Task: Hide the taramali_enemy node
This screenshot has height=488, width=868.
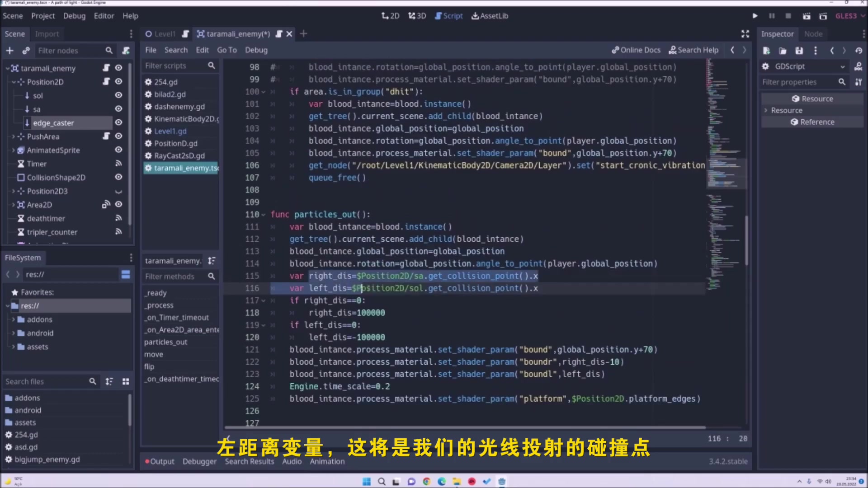Action: point(118,68)
